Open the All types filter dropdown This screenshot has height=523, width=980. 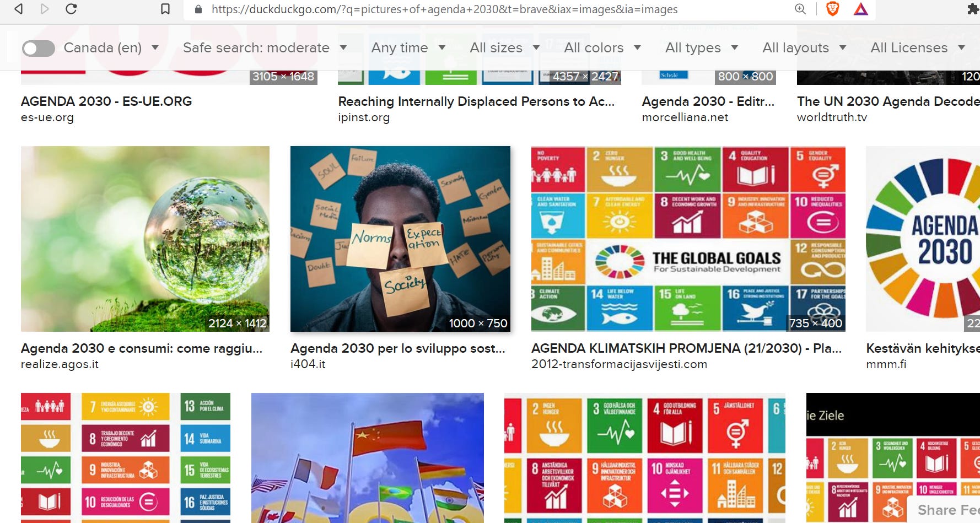pyautogui.click(x=702, y=48)
